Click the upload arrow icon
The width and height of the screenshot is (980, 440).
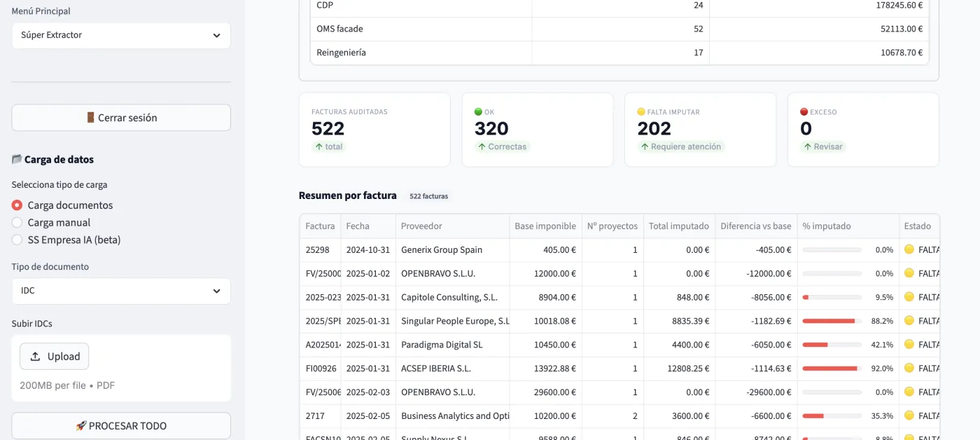pyautogui.click(x=35, y=357)
